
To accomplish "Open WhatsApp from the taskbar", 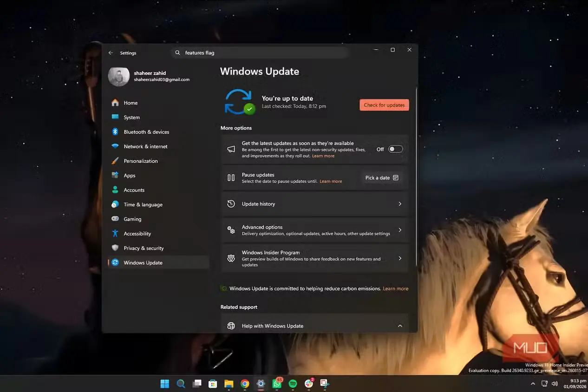I will point(277,383).
